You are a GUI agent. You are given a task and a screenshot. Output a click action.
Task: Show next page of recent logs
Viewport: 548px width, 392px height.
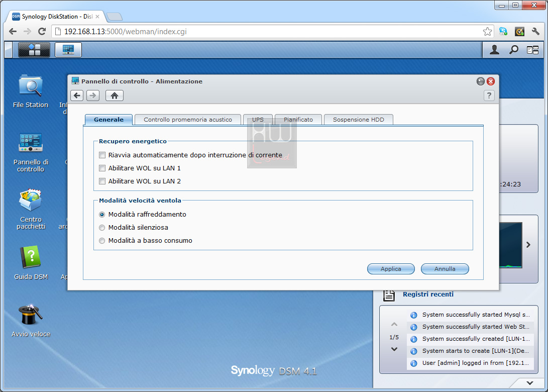394,349
